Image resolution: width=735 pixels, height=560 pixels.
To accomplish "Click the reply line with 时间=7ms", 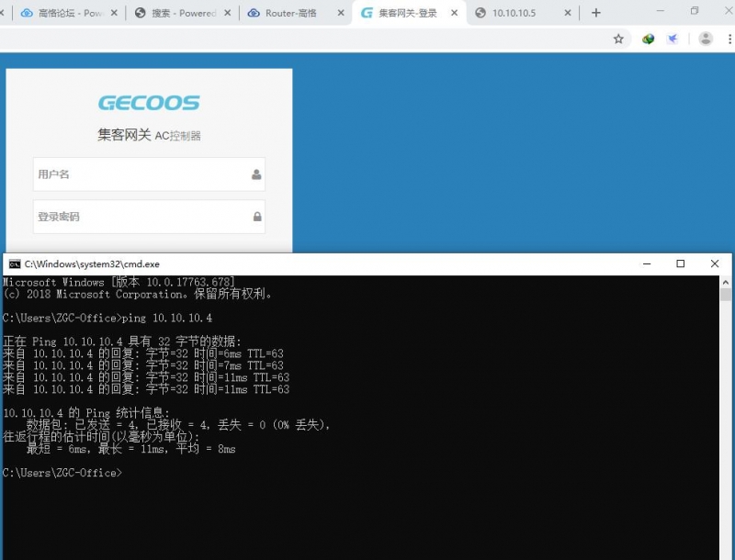I will [x=143, y=365].
